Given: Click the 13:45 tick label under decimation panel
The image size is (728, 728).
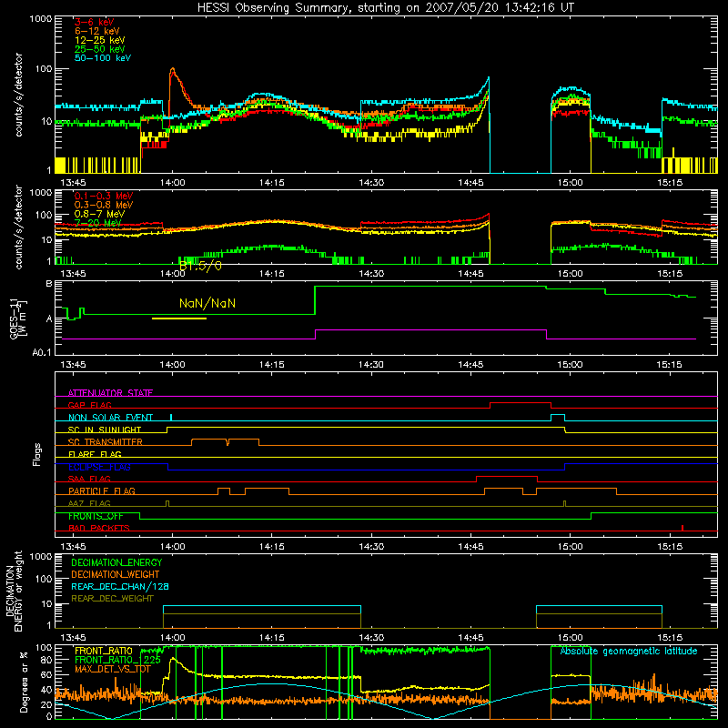Looking at the screenshot, I should pyautogui.click(x=74, y=638).
